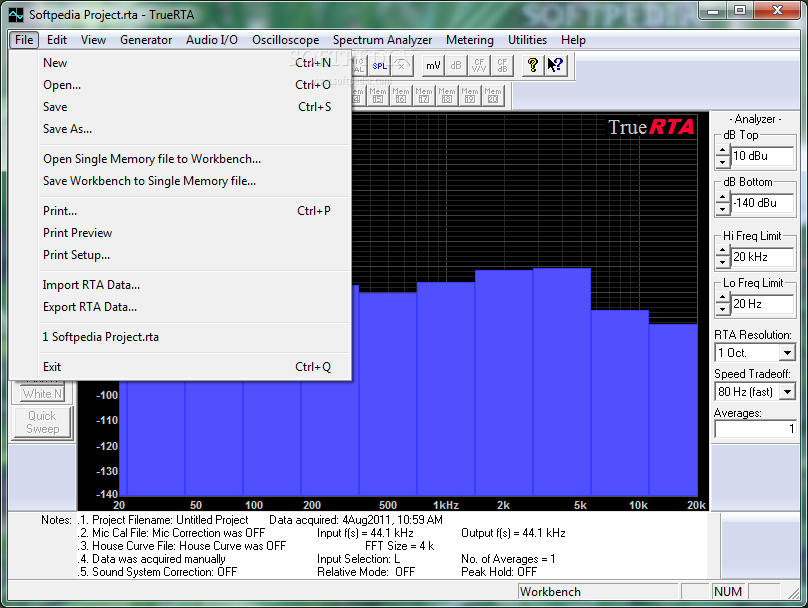Raise the Lo Freq Limit
Image resolution: width=808 pixels, height=608 pixels.
coord(722,299)
